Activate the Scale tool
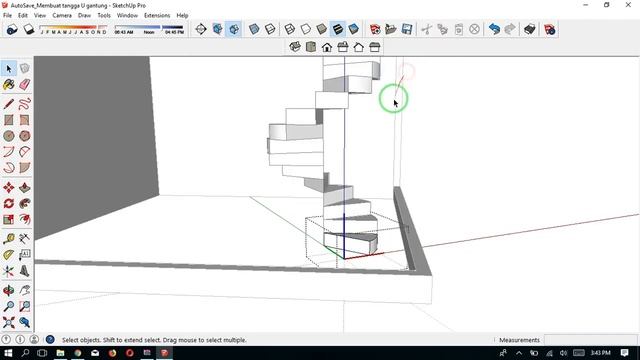This screenshot has height=360, width=640. (9, 219)
